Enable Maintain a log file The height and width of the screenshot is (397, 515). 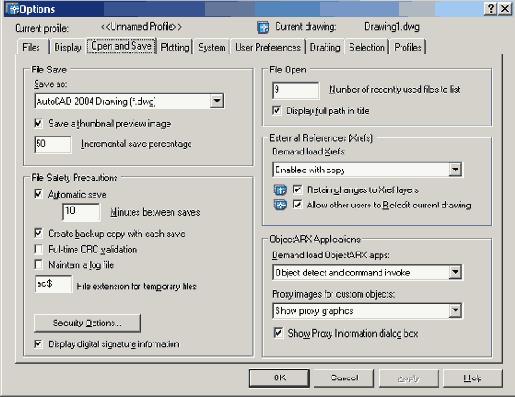38,265
